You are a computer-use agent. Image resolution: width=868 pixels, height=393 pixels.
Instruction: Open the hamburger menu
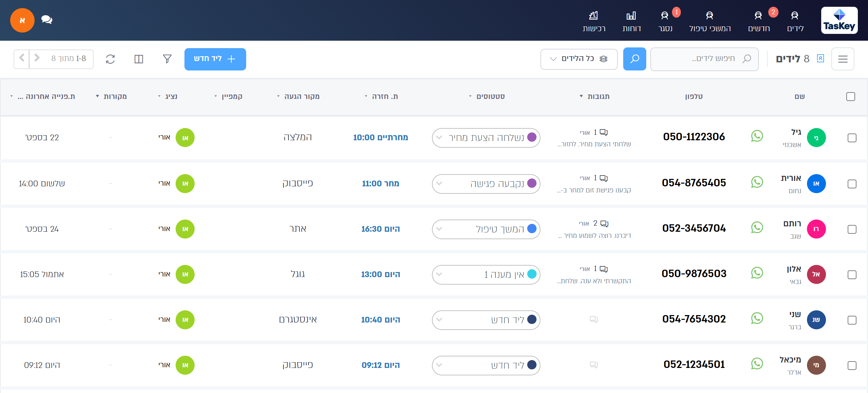tap(843, 59)
